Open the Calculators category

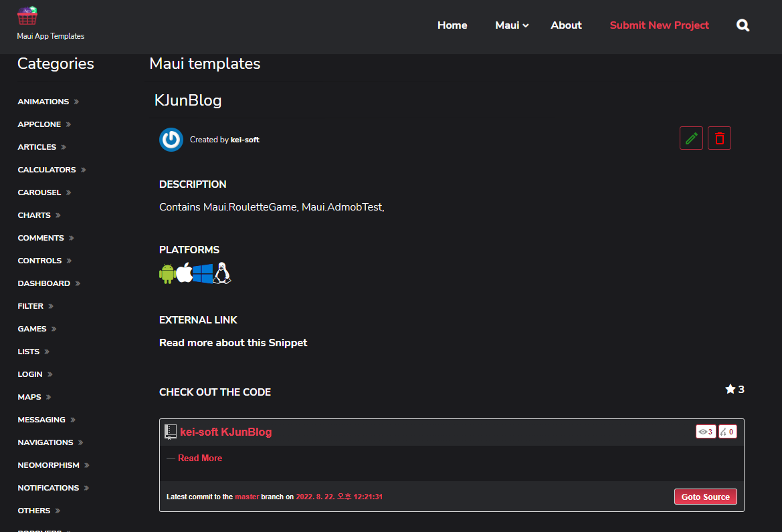[x=52, y=170]
